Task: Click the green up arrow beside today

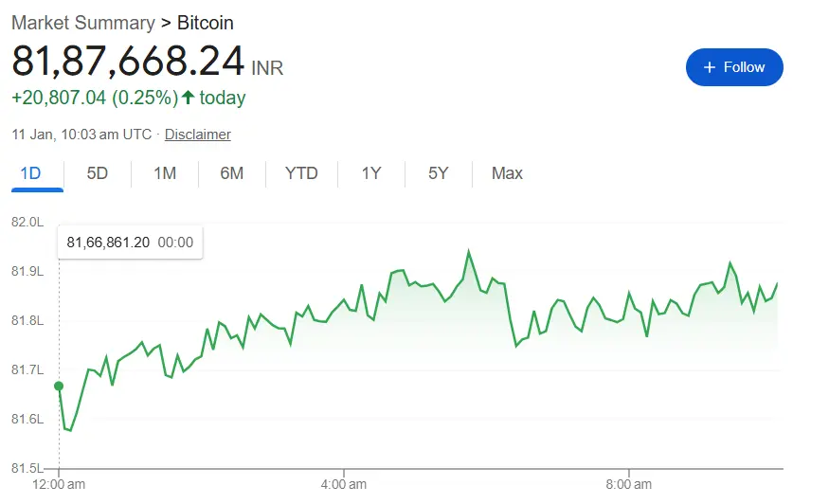Action: tap(188, 98)
